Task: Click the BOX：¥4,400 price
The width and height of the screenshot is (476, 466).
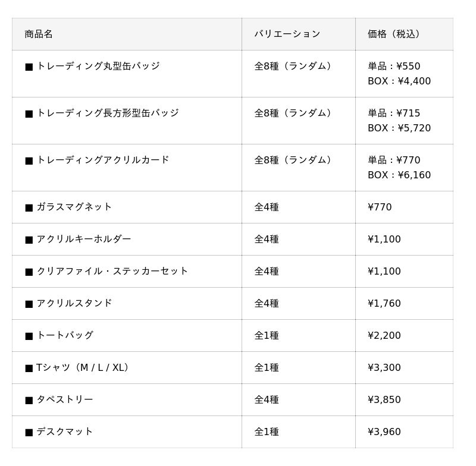Action: click(x=399, y=81)
